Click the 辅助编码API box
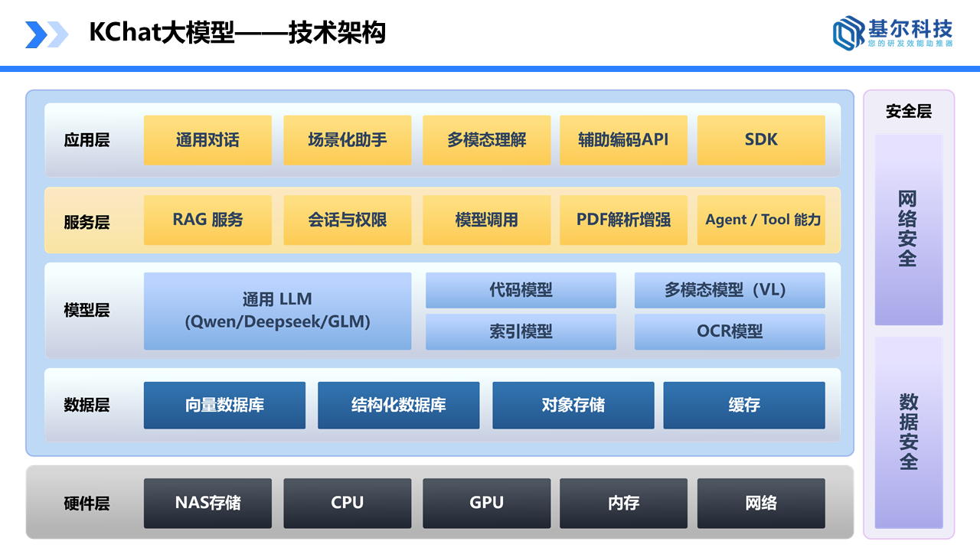This screenshot has width=980, height=551. click(x=623, y=140)
